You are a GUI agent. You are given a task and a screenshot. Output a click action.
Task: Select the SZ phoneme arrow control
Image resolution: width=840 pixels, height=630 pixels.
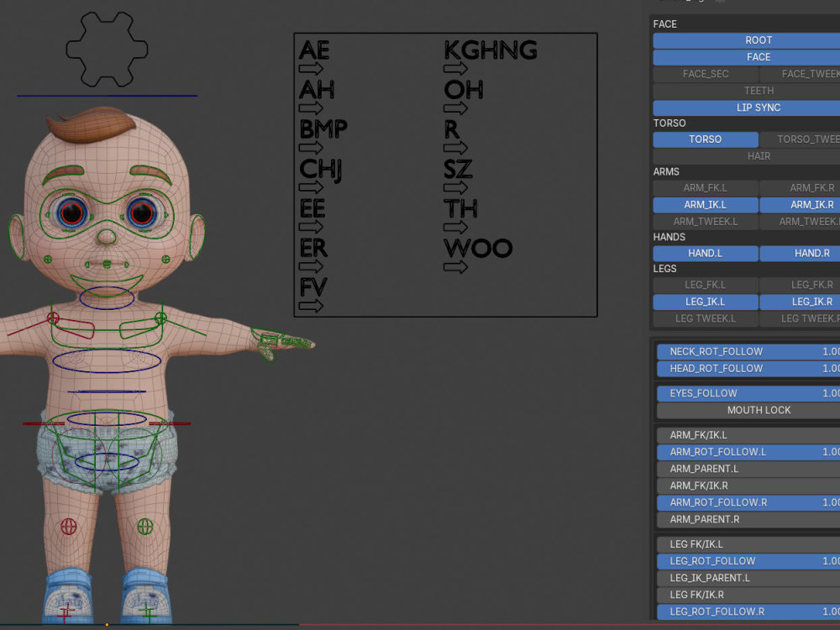pos(456,187)
